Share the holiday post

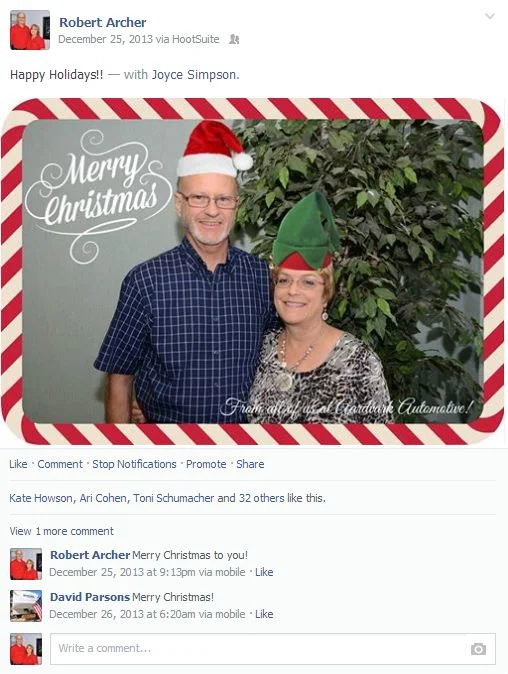click(250, 464)
